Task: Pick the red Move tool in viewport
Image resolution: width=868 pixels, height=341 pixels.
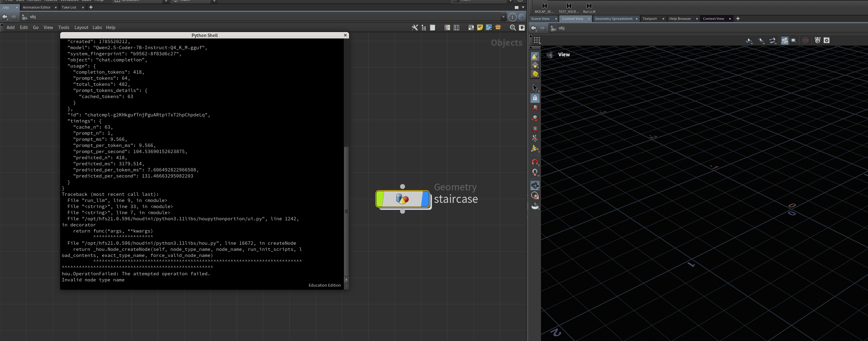Action: 535,108
